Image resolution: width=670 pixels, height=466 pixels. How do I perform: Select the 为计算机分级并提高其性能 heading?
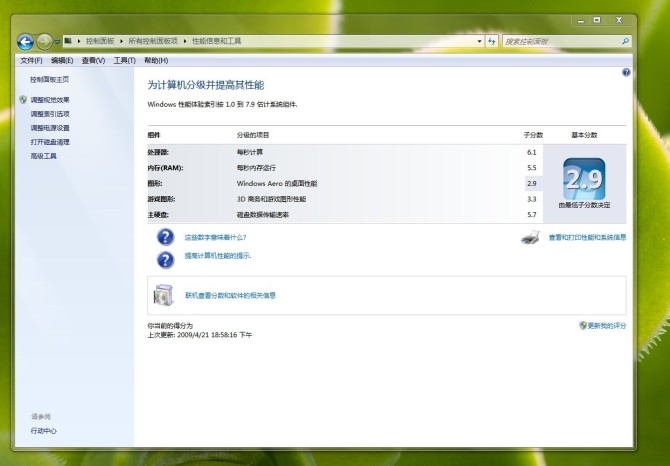pyautogui.click(x=206, y=85)
